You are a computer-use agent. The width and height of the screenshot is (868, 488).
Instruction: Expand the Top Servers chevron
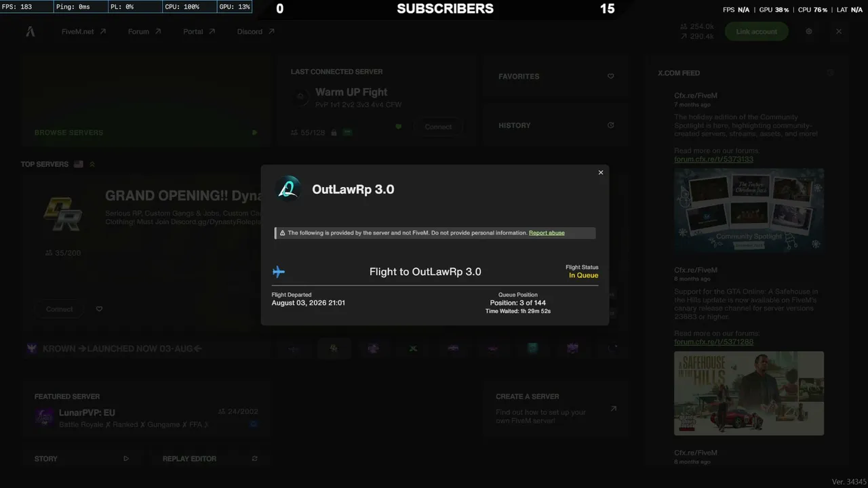coord(92,164)
